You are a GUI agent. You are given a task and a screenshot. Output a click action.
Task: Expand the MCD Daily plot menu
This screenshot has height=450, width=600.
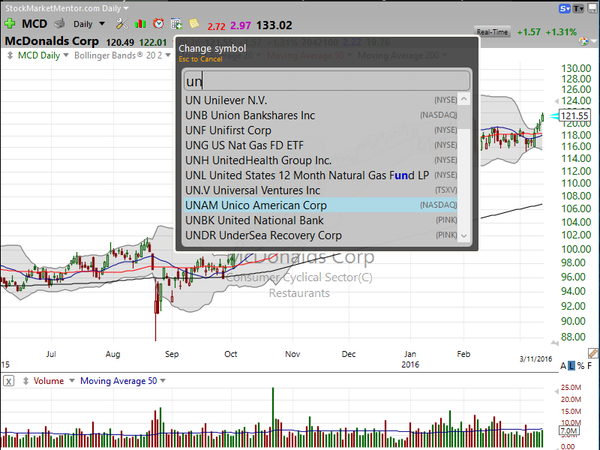click(x=66, y=55)
